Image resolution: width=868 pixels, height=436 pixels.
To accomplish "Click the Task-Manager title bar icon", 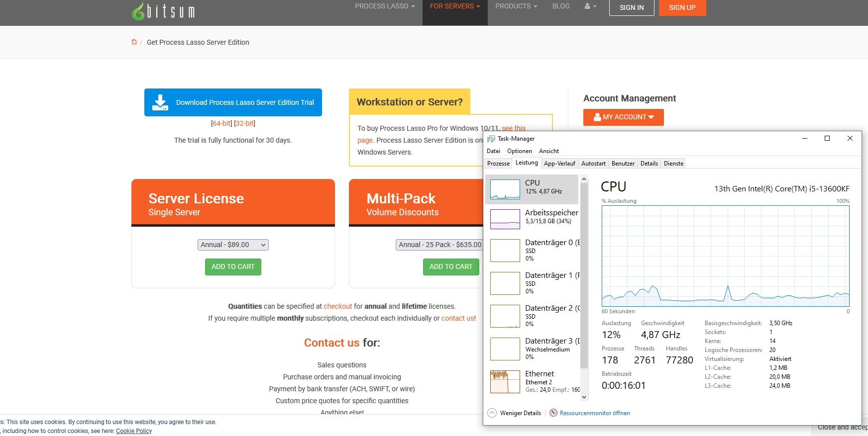I will [x=491, y=139].
